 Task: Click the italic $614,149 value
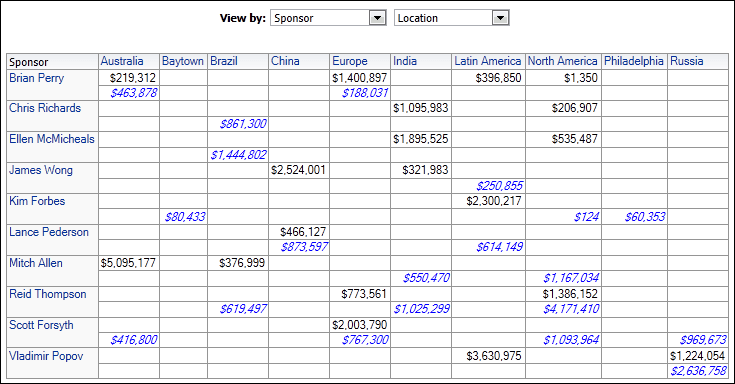(x=499, y=247)
